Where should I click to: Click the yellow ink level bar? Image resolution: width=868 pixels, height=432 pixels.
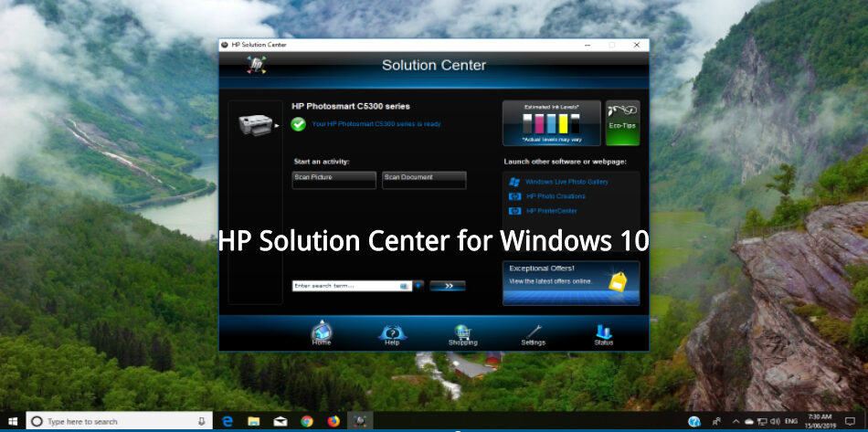pyautogui.click(x=563, y=123)
